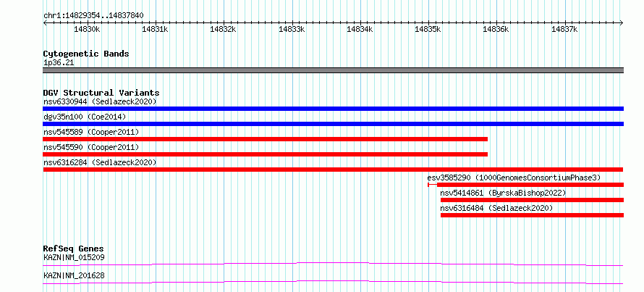The image size is (644, 292).
Task: Click the chr1:14829354..14837840 region label
Action: coord(93,15)
